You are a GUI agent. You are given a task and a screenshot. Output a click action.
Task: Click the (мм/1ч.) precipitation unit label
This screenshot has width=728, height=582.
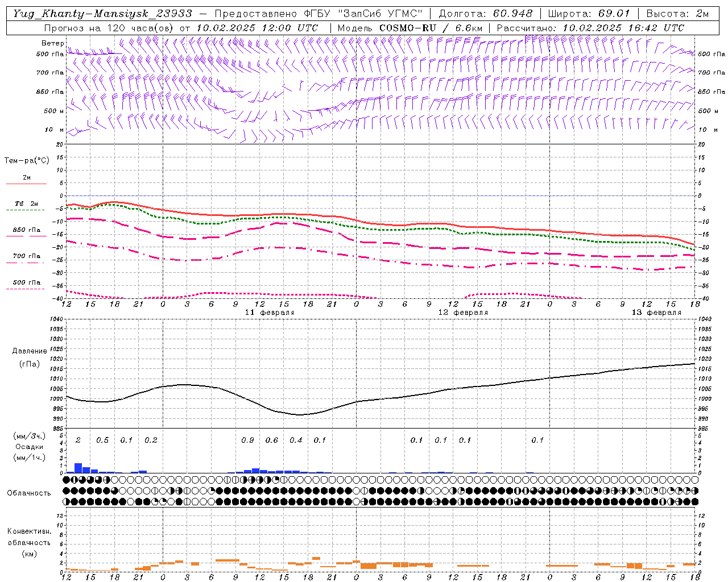[x=30, y=458]
